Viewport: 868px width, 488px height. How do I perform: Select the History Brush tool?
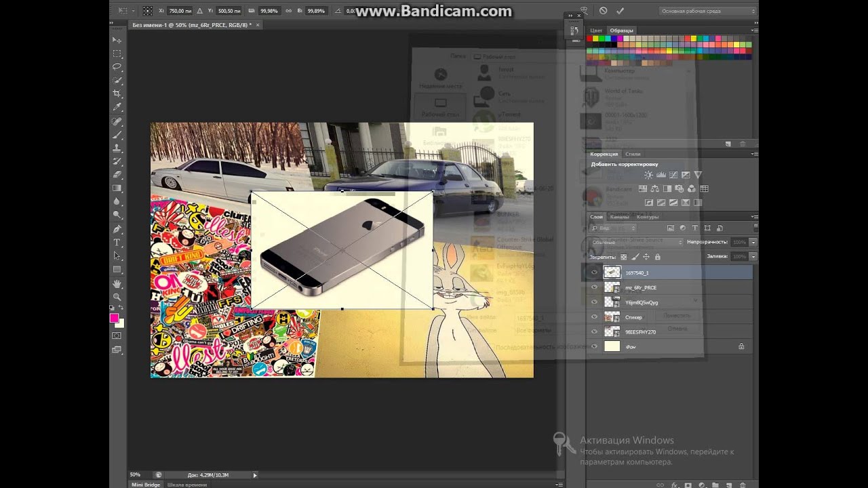(x=117, y=161)
